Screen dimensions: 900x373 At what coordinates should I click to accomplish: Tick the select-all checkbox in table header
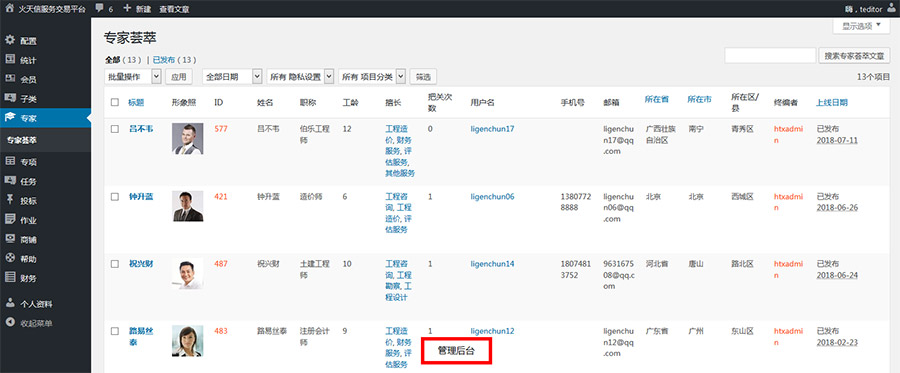(x=115, y=102)
